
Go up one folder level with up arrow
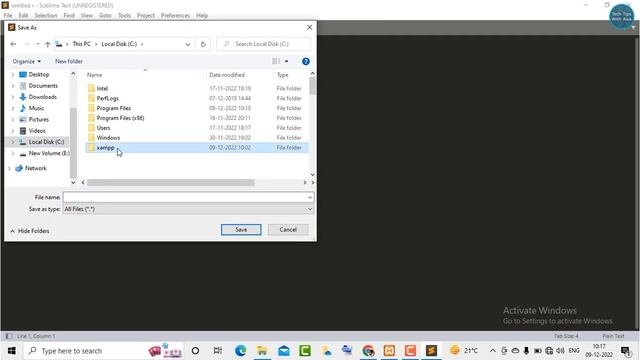47,44
